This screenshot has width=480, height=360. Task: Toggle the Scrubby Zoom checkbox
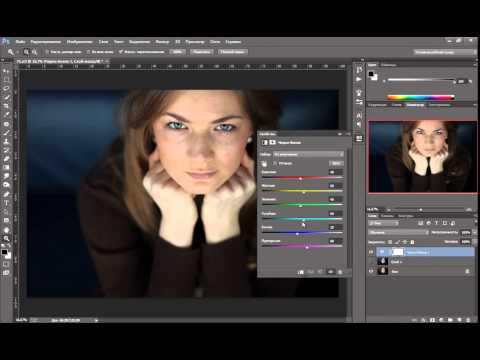(x=121, y=52)
